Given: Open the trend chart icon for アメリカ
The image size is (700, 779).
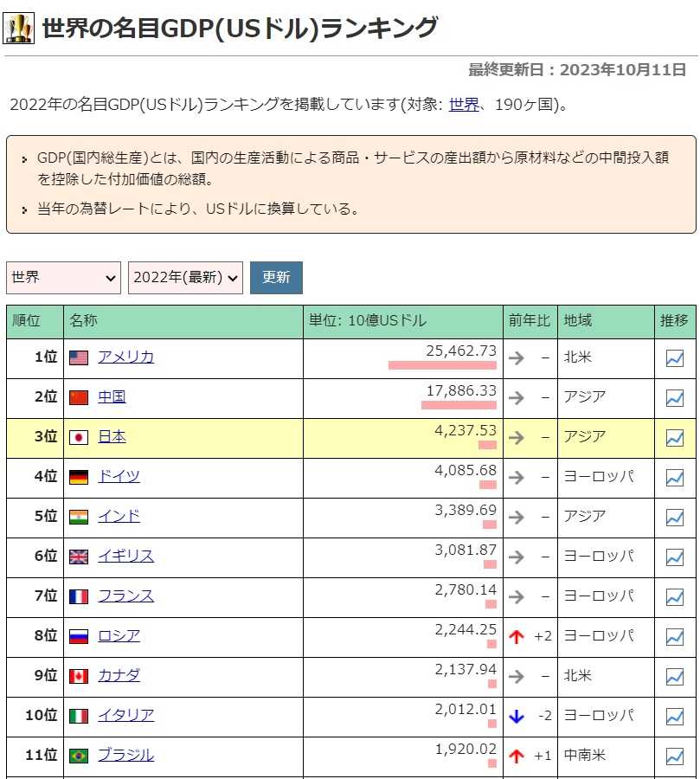Looking at the screenshot, I should (674, 358).
